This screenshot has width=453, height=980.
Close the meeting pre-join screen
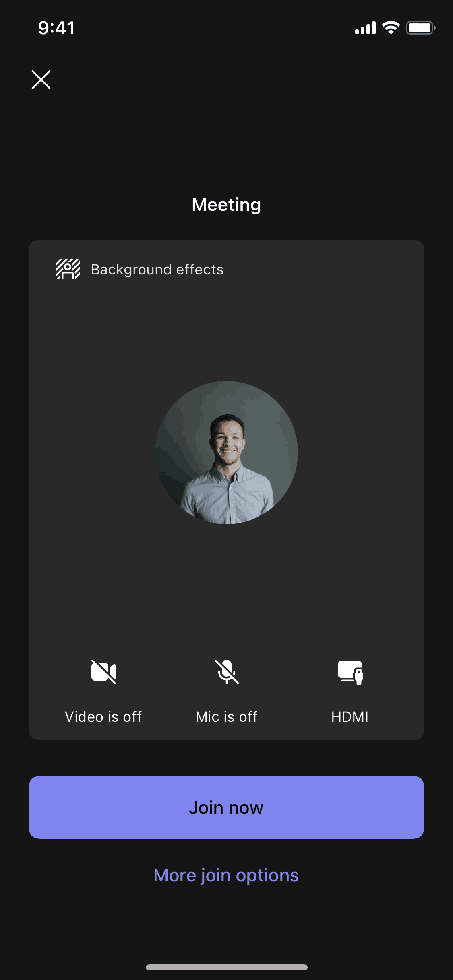[x=41, y=80]
